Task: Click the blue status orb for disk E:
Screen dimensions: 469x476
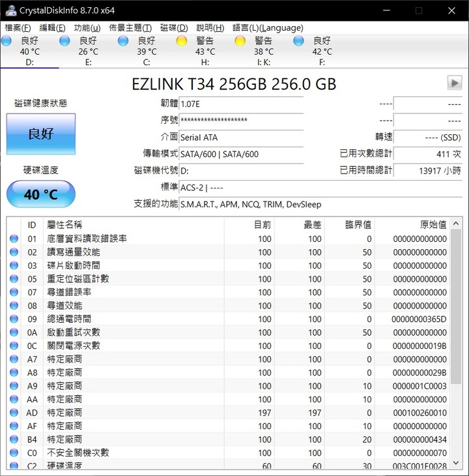Action: tap(64, 40)
